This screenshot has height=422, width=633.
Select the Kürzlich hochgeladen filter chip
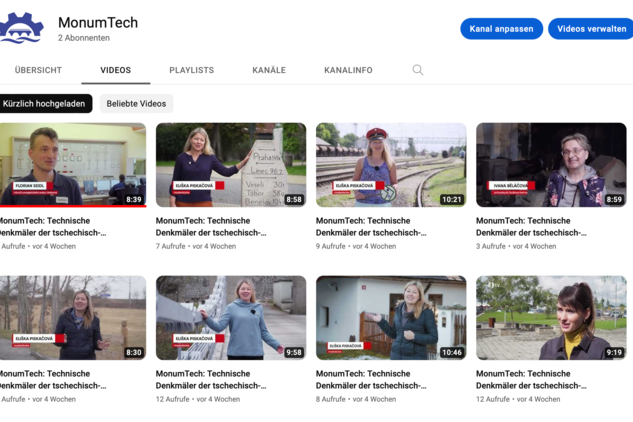(45, 104)
